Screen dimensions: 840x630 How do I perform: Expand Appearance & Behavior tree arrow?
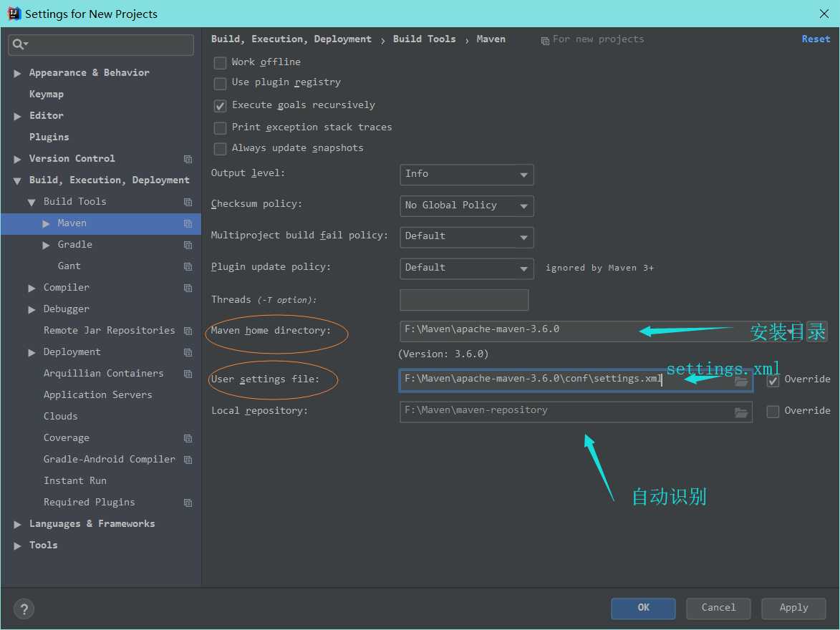17,74
